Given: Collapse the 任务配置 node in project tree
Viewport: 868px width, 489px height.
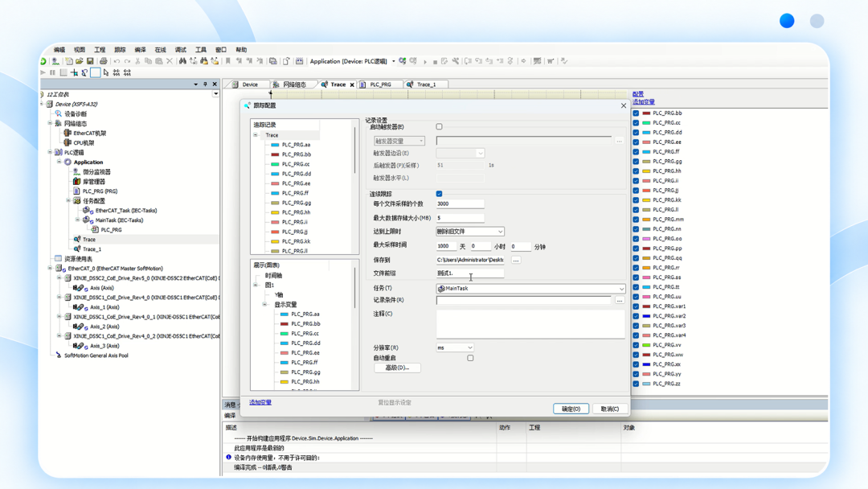Looking at the screenshot, I should (68, 200).
